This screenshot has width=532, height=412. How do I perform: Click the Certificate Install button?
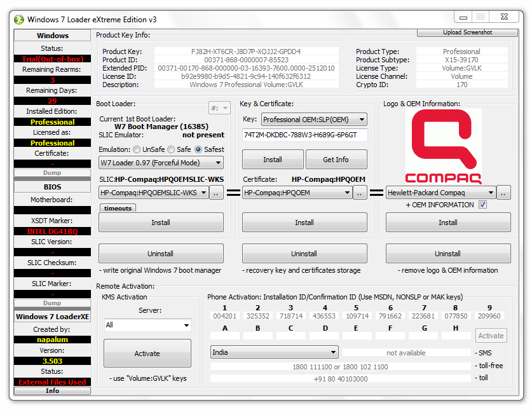[x=304, y=223]
